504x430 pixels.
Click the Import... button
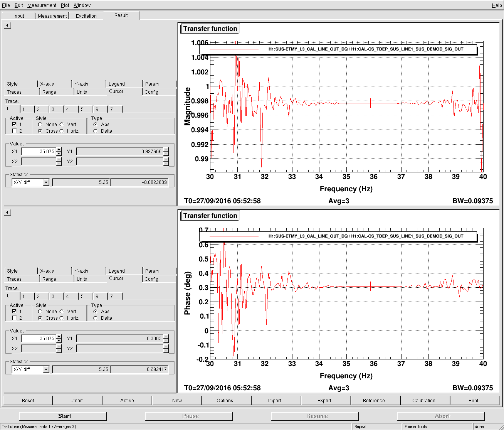click(276, 401)
